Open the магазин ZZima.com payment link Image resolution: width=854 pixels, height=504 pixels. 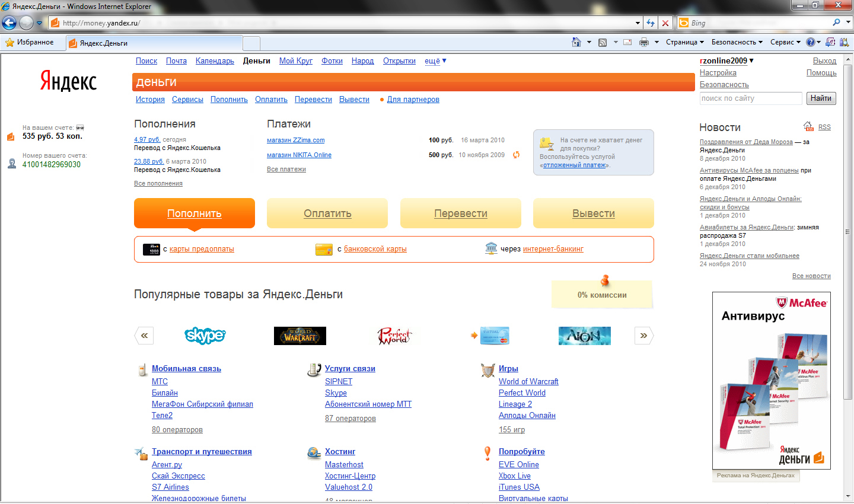pos(296,141)
